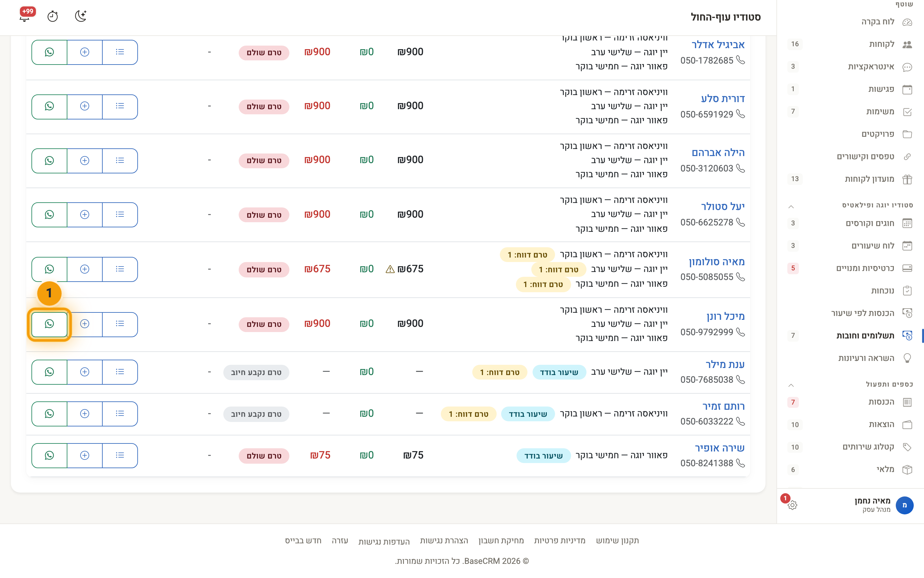
Task: Click שיעור בודד tag in רותם זמיר row
Action: [528, 414]
